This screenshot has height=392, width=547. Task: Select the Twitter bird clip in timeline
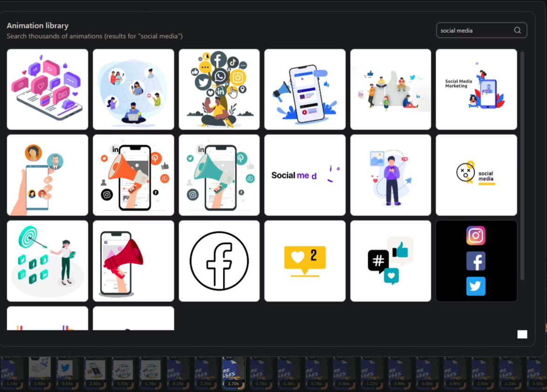[x=67, y=371]
